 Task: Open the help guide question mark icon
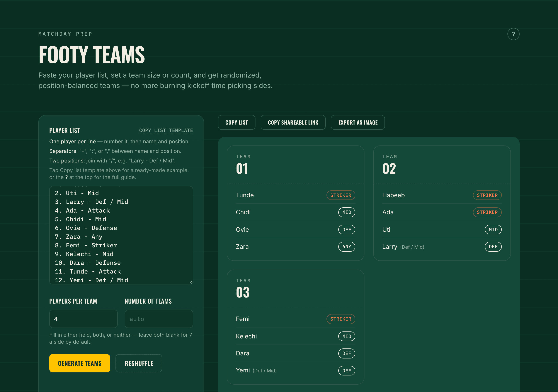(x=513, y=34)
